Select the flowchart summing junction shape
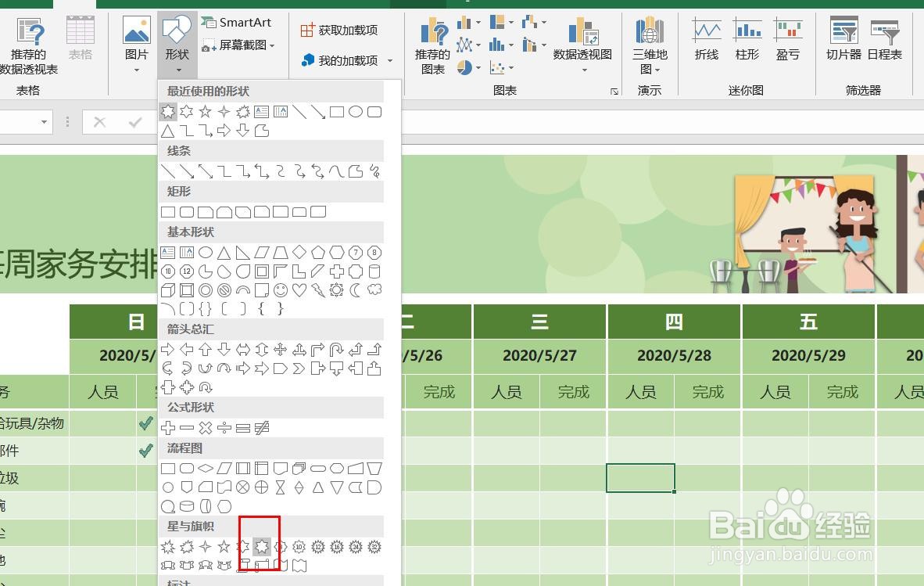924x586 pixels. [243, 487]
